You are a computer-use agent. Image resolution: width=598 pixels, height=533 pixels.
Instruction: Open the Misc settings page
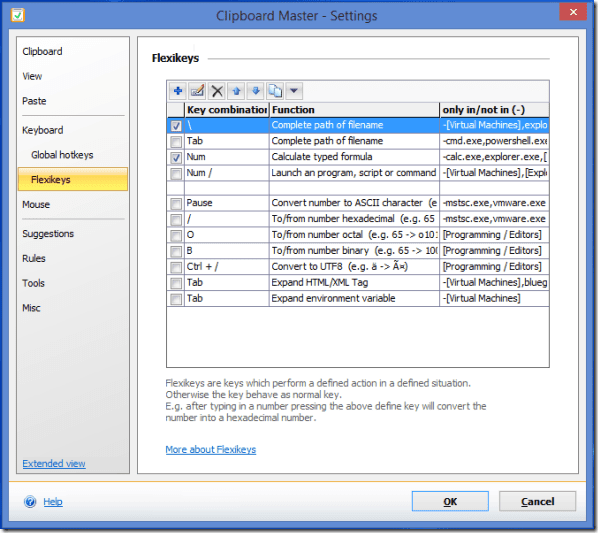pos(31,308)
